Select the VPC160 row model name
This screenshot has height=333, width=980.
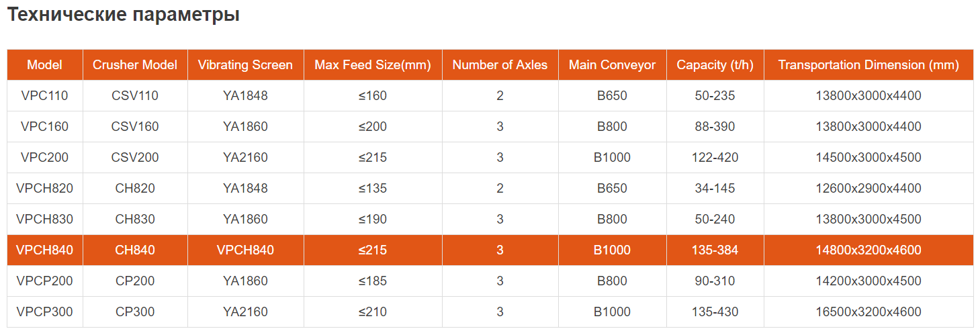coord(45,127)
